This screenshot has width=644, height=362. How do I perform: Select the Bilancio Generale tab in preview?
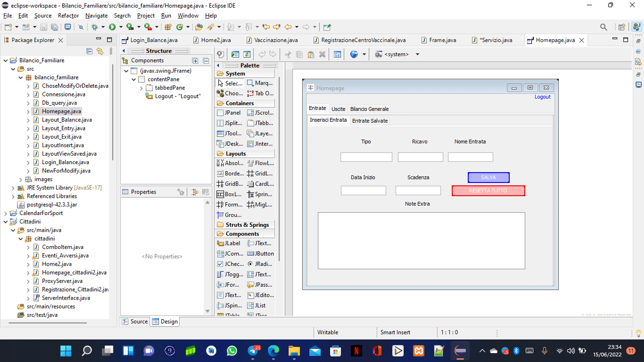369,109
